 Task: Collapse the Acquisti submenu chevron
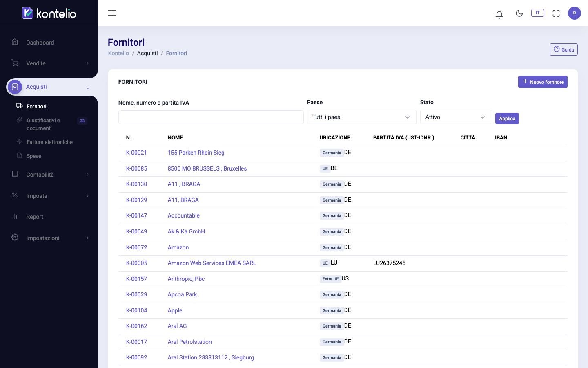coord(87,88)
